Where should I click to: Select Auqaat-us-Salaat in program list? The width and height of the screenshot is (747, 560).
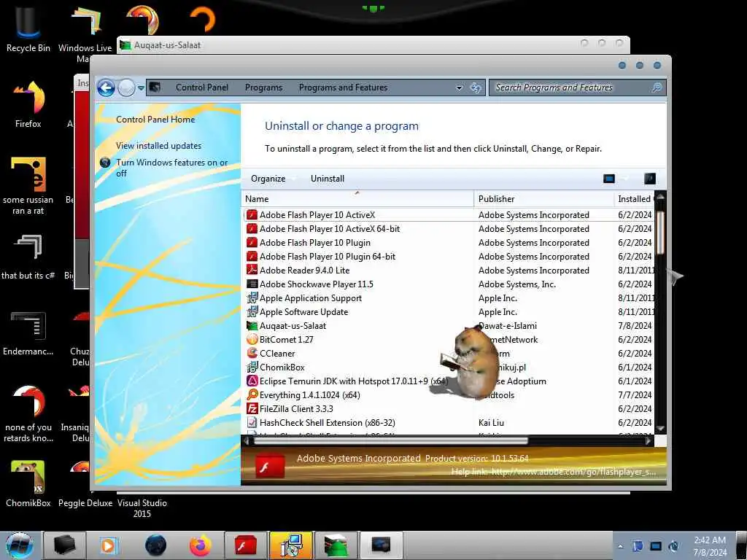coord(449,326)
